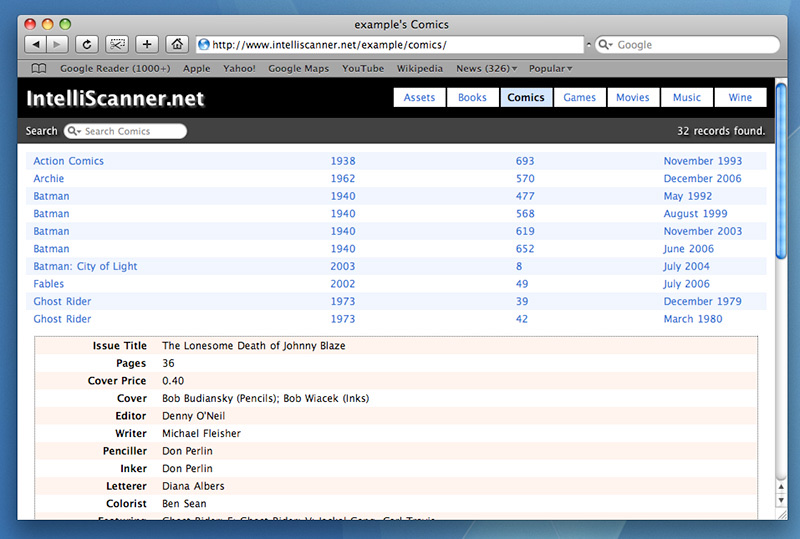Select the Movies tab
The height and width of the screenshot is (539, 800).
(632, 97)
